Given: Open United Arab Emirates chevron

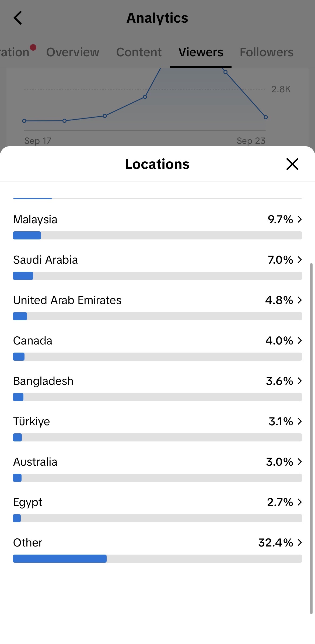Looking at the screenshot, I should [x=300, y=300].
